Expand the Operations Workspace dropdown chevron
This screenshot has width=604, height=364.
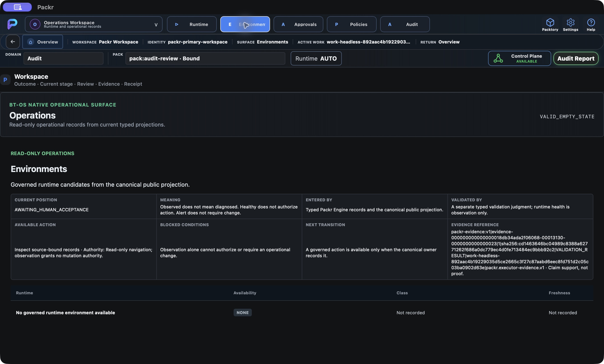pos(156,24)
